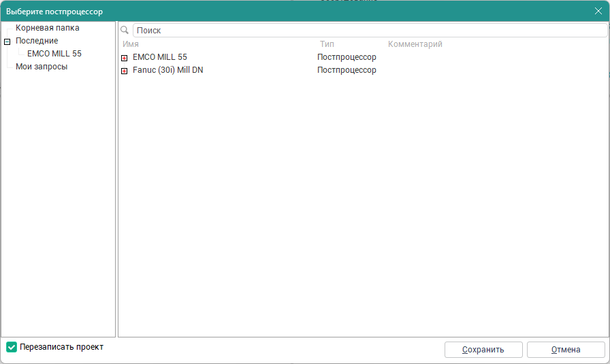Screen dimensions: 610x364
Task: Select EMCO MILL 55 in the list
Action: click(159, 57)
